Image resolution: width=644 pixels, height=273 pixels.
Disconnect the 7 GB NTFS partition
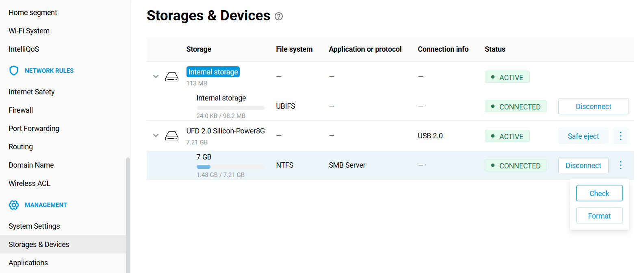point(583,165)
